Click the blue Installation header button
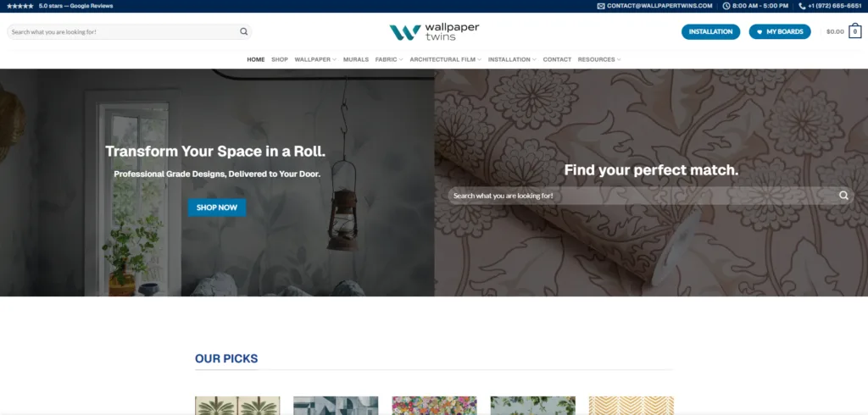868x415 pixels. [710, 32]
